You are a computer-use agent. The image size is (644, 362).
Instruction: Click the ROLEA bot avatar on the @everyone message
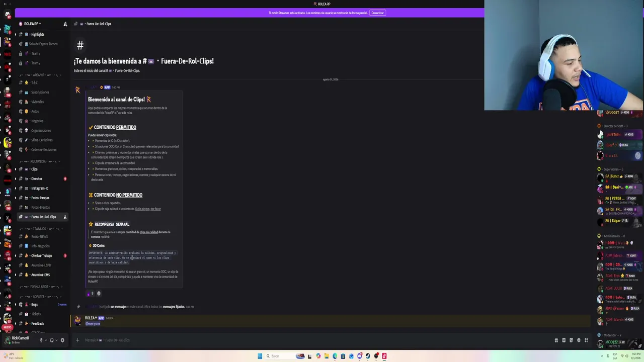(x=77, y=320)
